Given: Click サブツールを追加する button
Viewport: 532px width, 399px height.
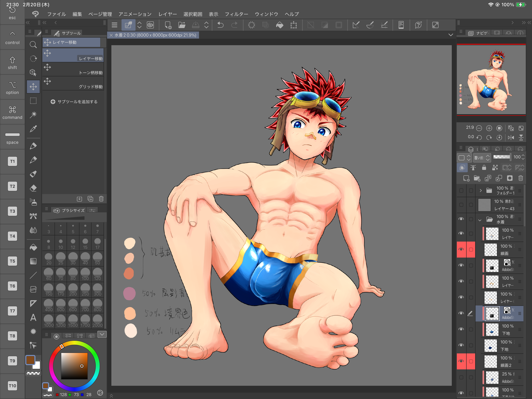Looking at the screenshot, I should tap(74, 102).
